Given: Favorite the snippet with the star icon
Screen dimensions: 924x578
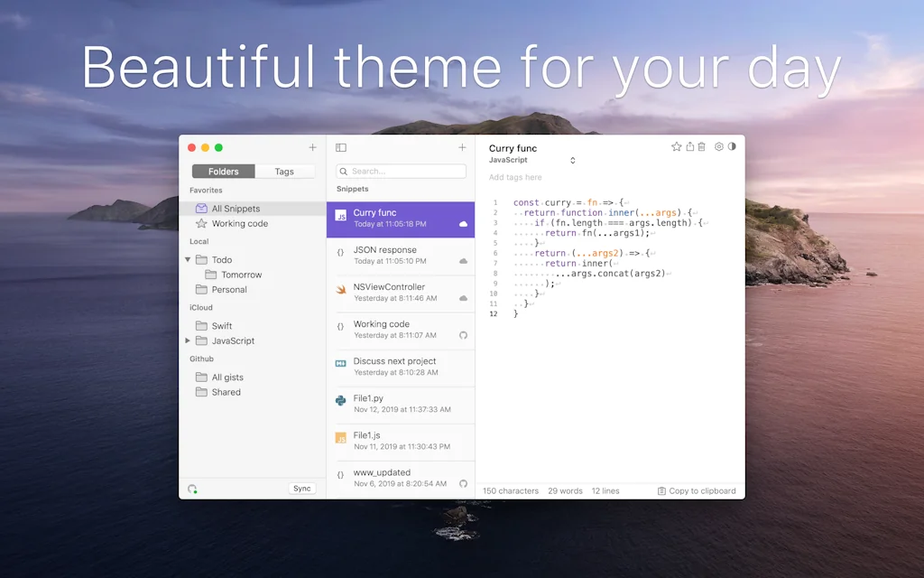Looking at the screenshot, I should click(677, 147).
